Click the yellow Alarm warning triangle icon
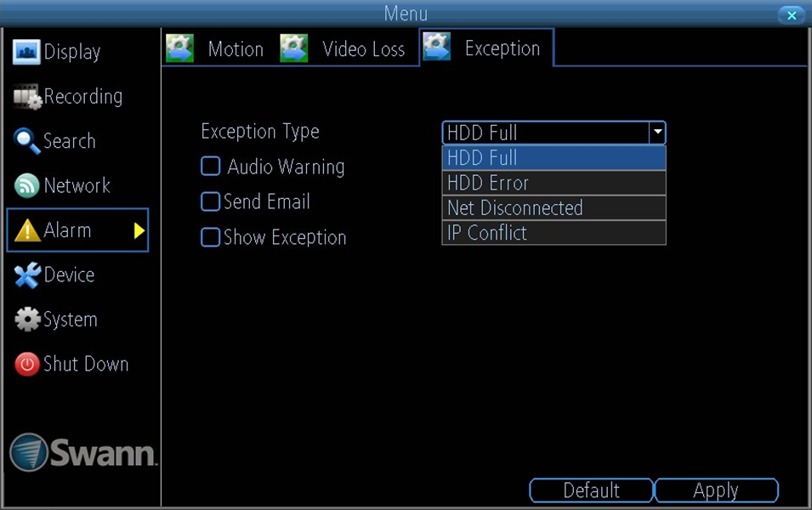The height and width of the screenshot is (510, 812). click(x=27, y=230)
